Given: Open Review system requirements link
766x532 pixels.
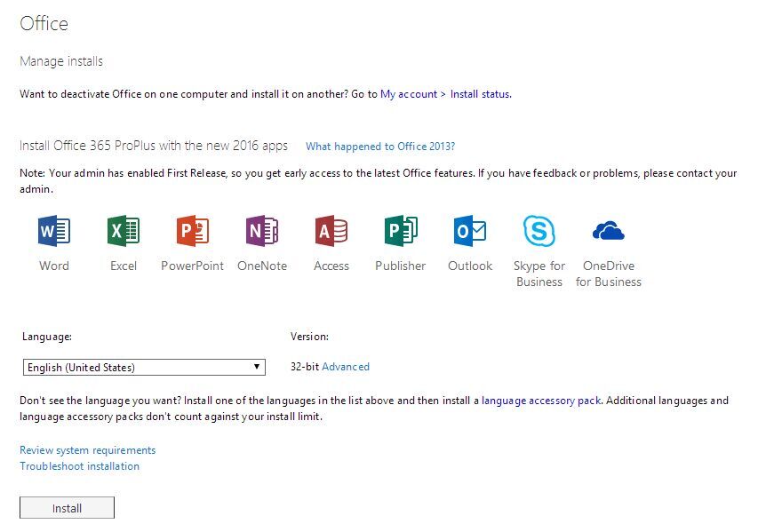Looking at the screenshot, I should (x=87, y=450).
